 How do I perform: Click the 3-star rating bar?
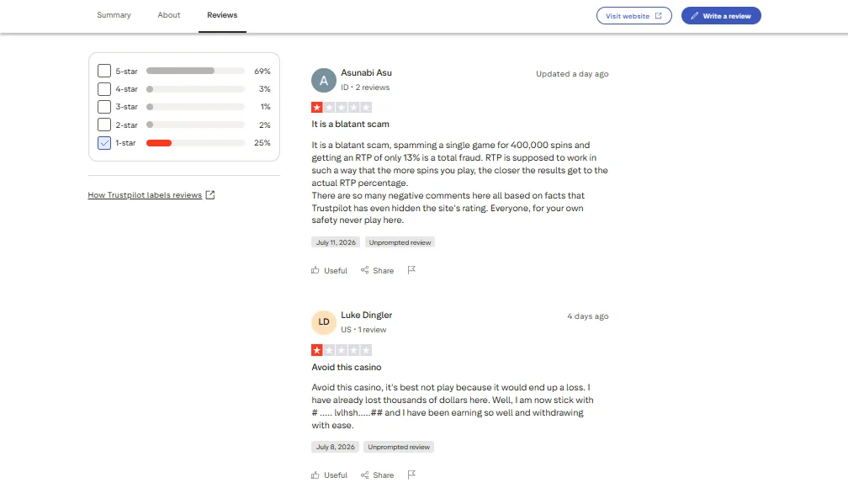tap(195, 107)
